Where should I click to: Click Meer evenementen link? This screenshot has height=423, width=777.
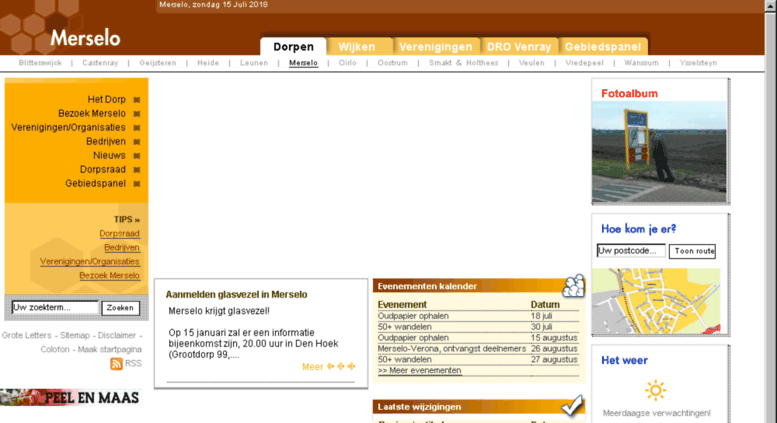[x=419, y=370]
